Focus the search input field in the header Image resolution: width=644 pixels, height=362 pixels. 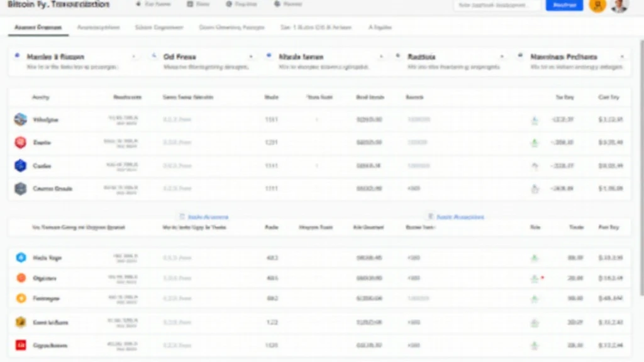click(x=498, y=6)
